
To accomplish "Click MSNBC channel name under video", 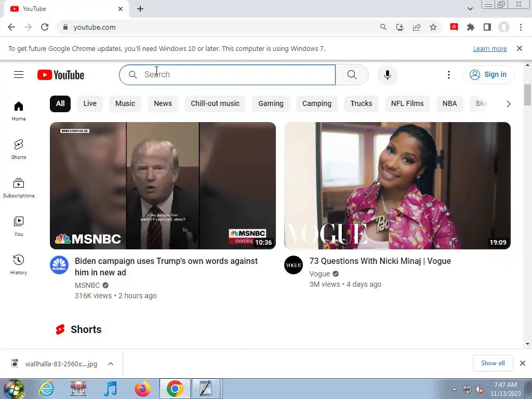I will 87,285.
